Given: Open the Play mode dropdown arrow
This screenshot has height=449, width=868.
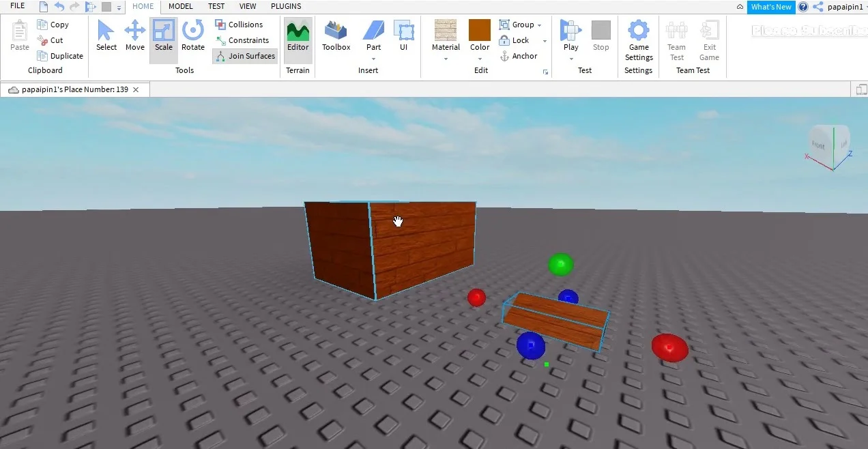Looking at the screenshot, I should [570, 59].
